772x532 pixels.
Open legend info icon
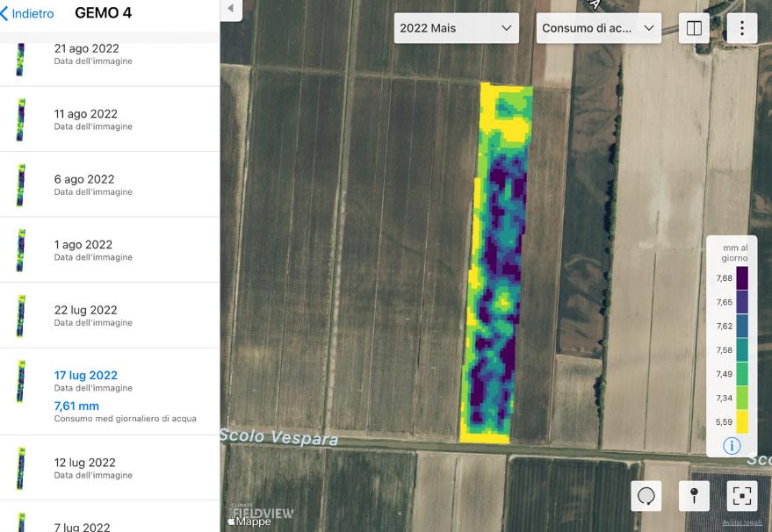click(x=731, y=446)
